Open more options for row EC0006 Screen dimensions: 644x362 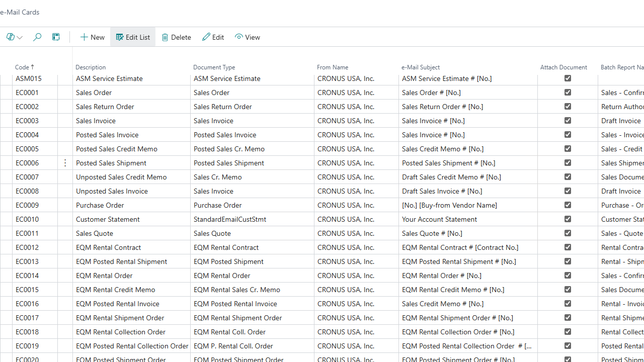click(65, 163)
